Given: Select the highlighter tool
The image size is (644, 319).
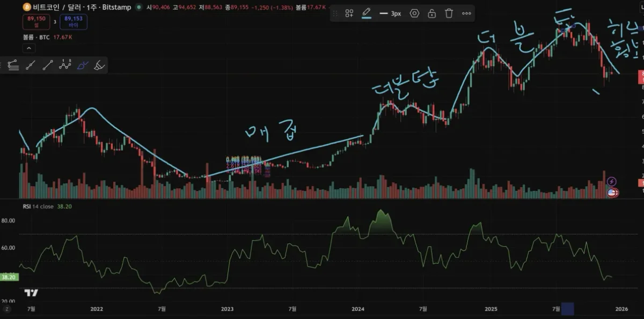Looking at the screenshot, I should [99, 65].
